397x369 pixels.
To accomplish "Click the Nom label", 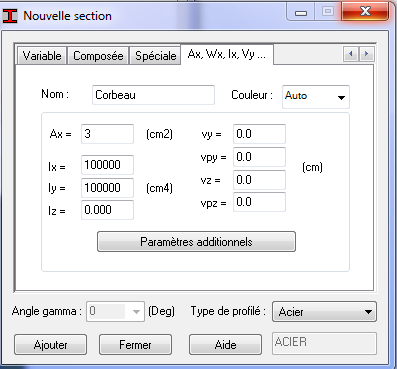I will click(x=55, y=94).
